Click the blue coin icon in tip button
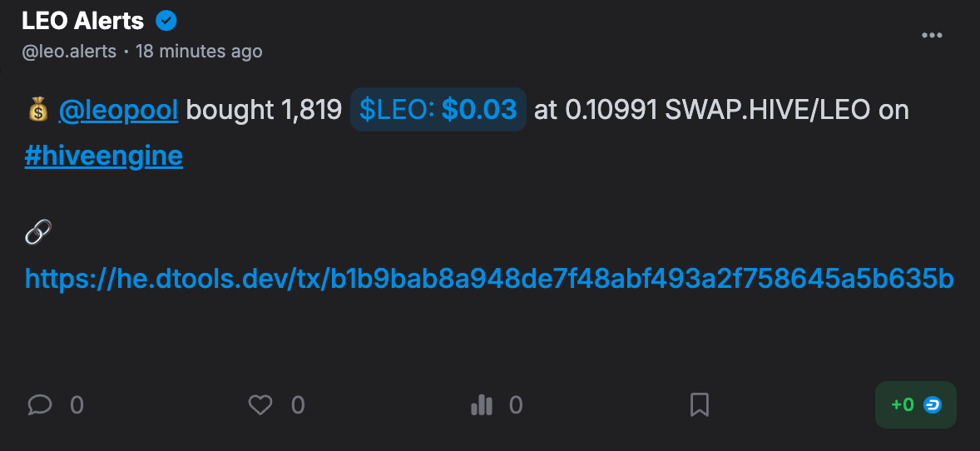 point(933,404)
